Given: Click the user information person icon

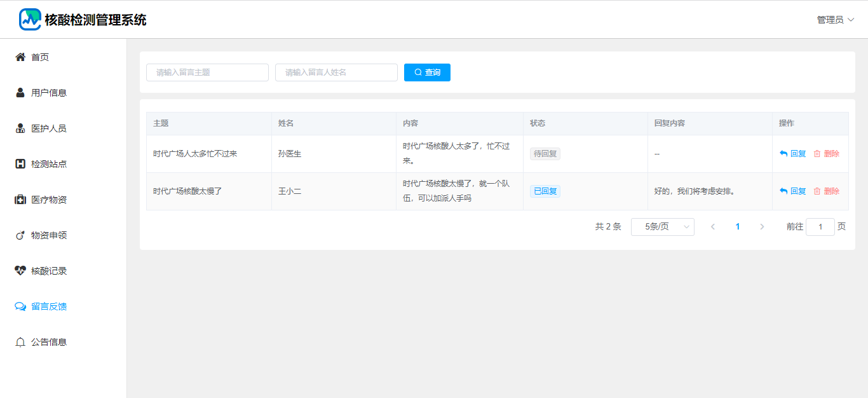Looking at the screenshot, I should coord(20,93).
